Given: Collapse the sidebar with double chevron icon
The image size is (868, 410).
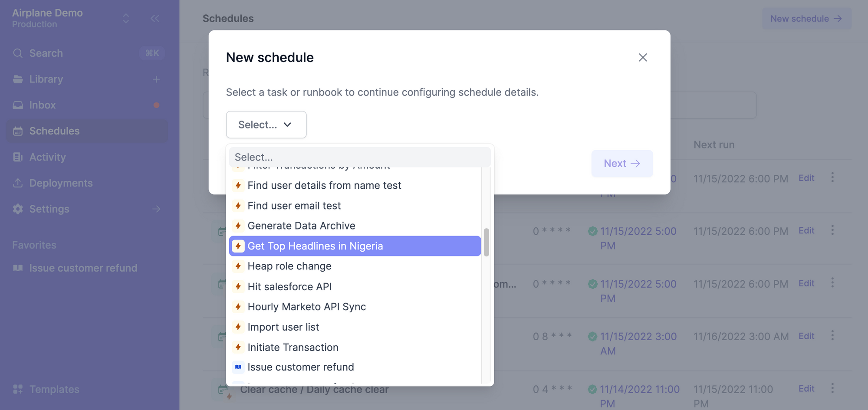Looking at the screenshot, I should coord(155,18).
